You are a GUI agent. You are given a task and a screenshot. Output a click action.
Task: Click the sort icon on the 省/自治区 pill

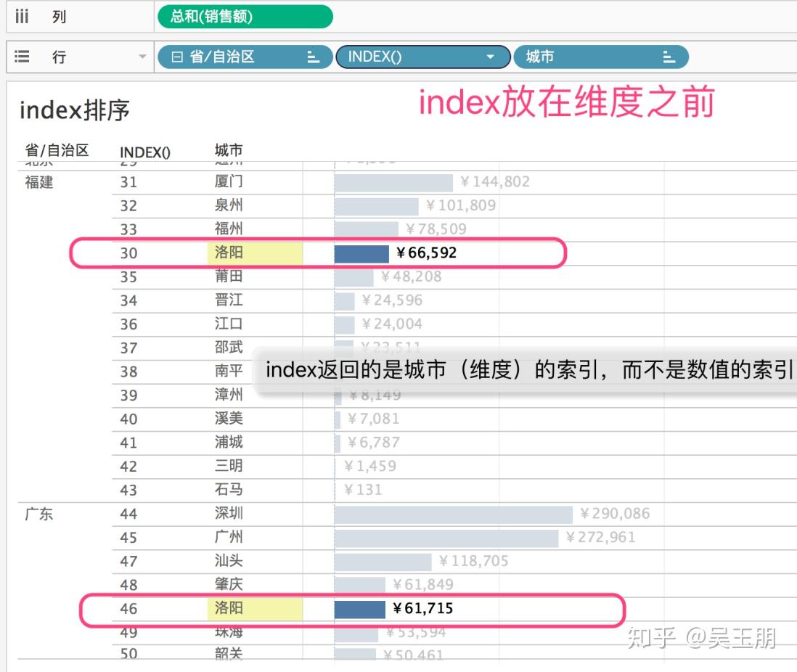(x=312, y=57)
